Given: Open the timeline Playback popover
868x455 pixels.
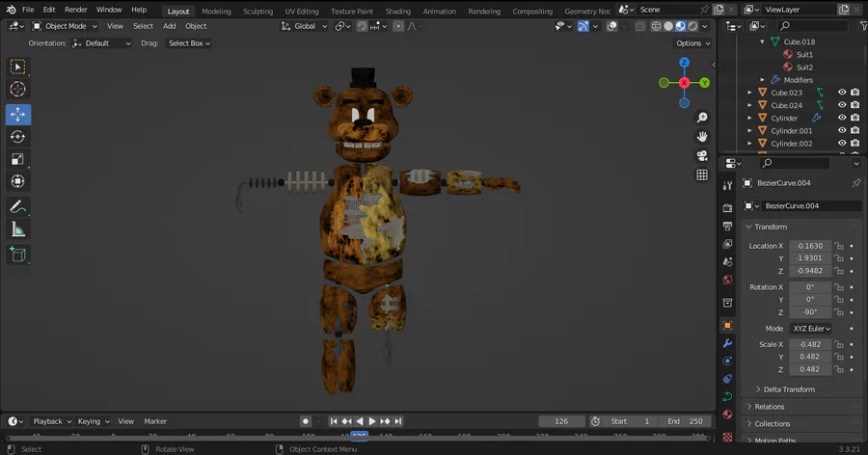Looking at the screenshot, I should [x=52, y=421].
